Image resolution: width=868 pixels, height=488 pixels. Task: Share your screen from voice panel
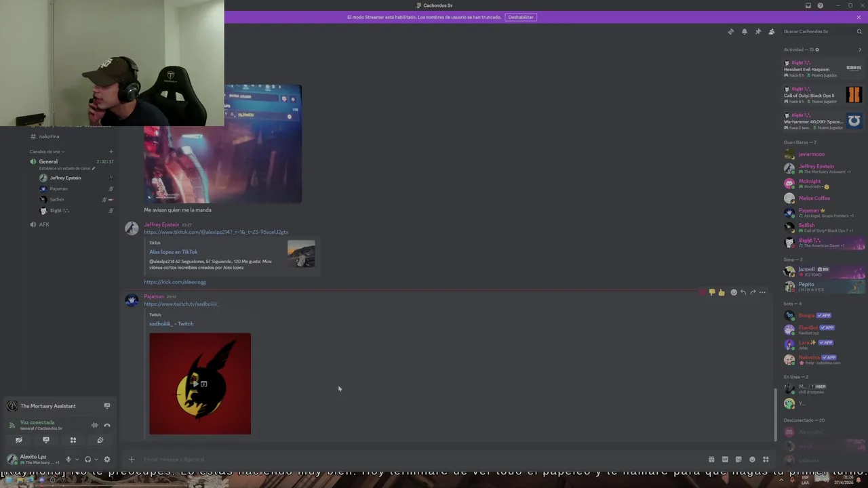click(x=46, y=440)
